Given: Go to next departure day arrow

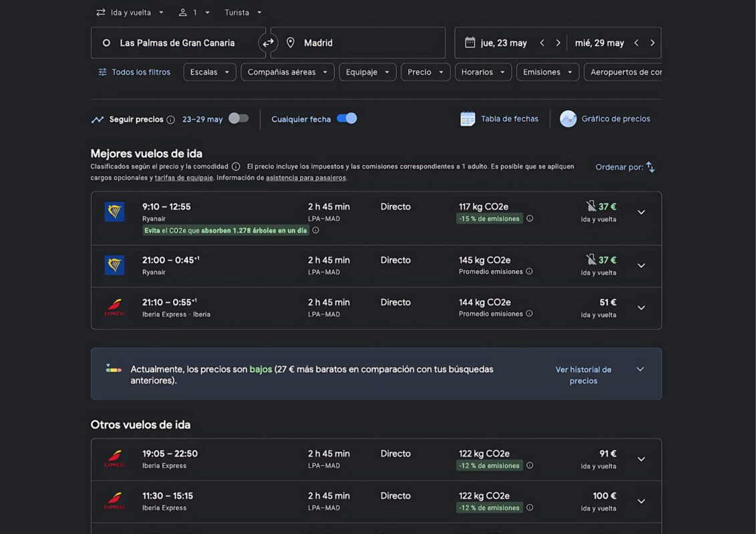Looking at the screenshot, I should (x=558, y=43).
